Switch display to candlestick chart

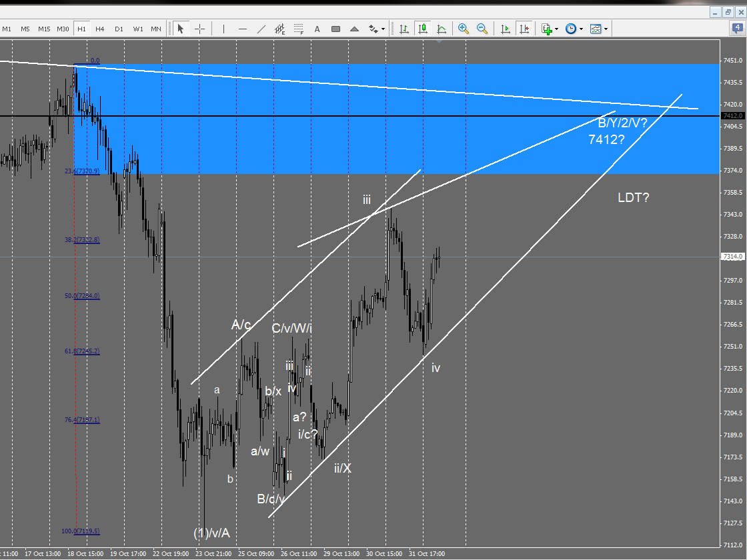click(x=422, y=29)
